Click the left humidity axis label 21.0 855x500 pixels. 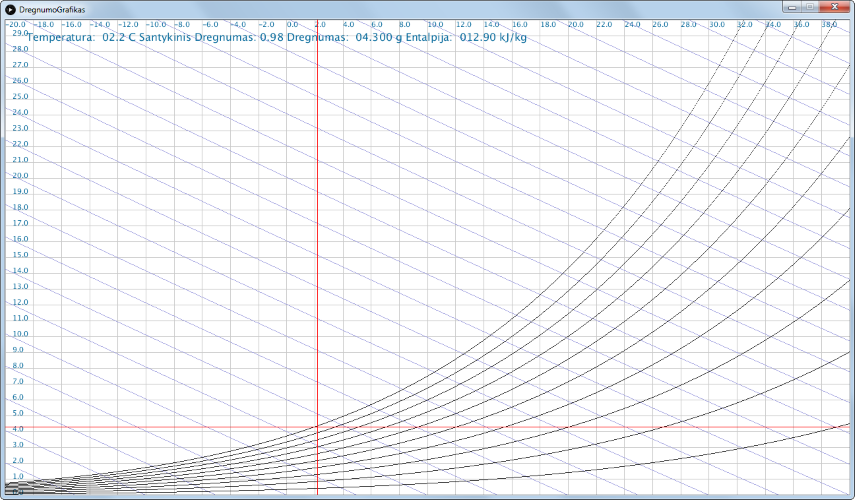point(20,160)
